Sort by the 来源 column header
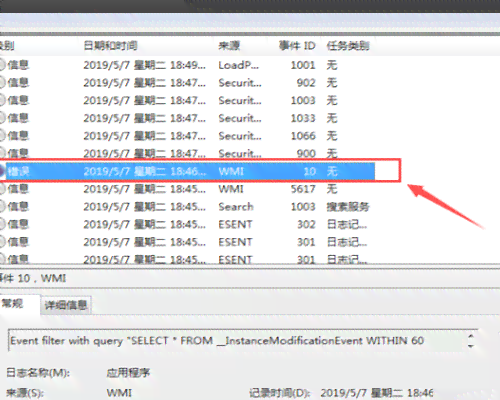 (x=229, y=46)
